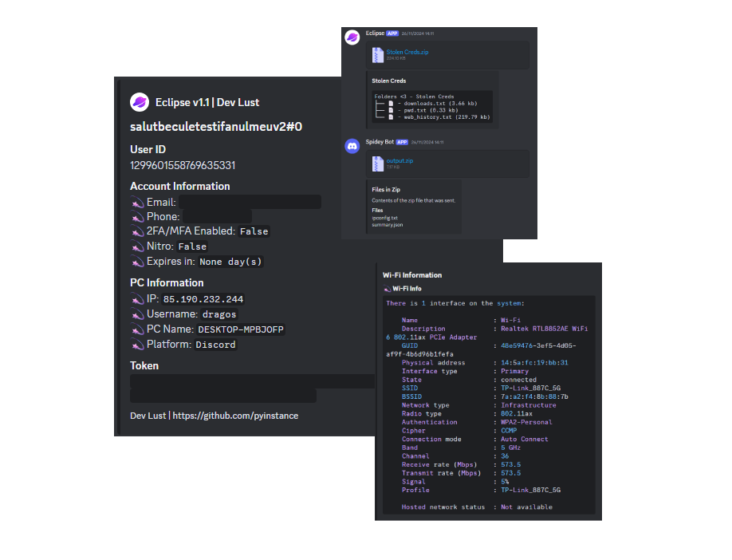Click the emoji icon beside Wi-Fi Info
This screenshot has width=732, height=560.
coord(387,289)
